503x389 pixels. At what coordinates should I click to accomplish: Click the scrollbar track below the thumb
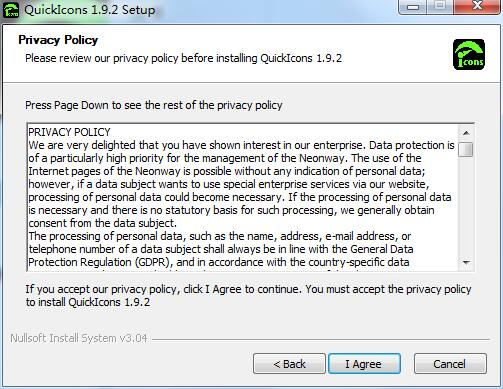pos(466,207)
